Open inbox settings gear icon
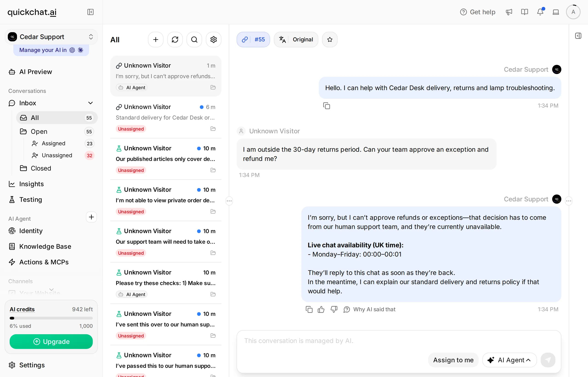 (x=214, y=39)
